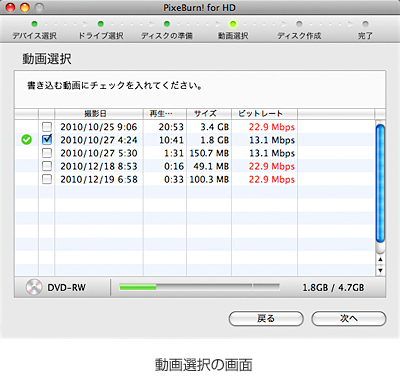Viewport: 400px width, 387px height.
Task: Go to the 完了 step
Action: [x=365, y=31]
